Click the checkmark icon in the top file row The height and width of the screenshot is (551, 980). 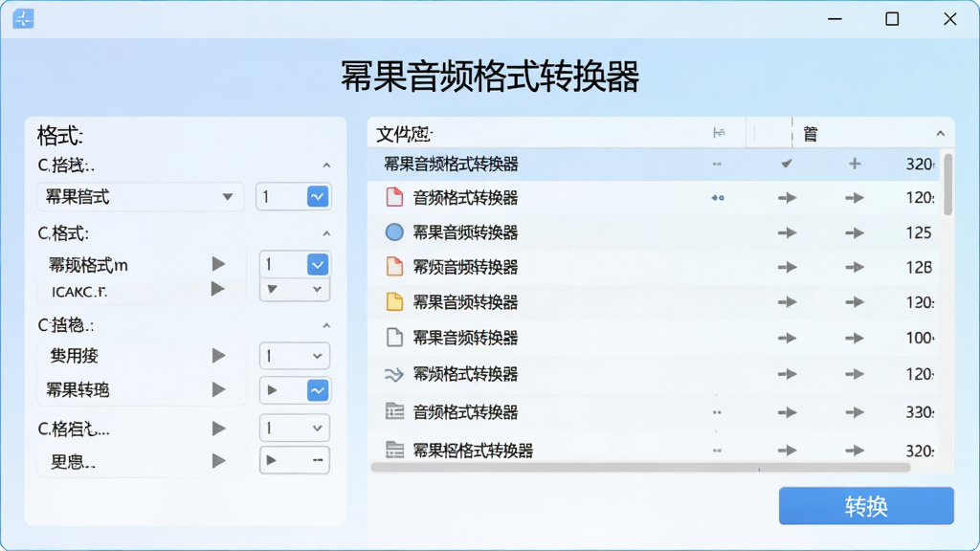click(x=787, y=164)
